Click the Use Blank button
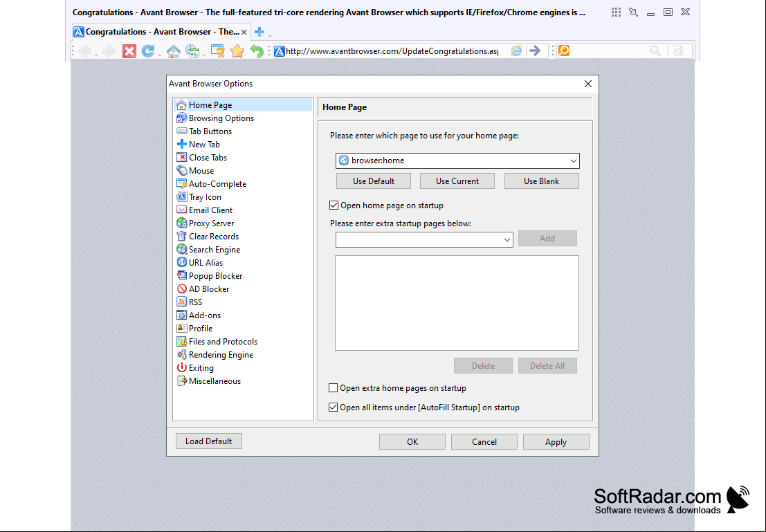 pyautogui.click(x=542, y=181)
